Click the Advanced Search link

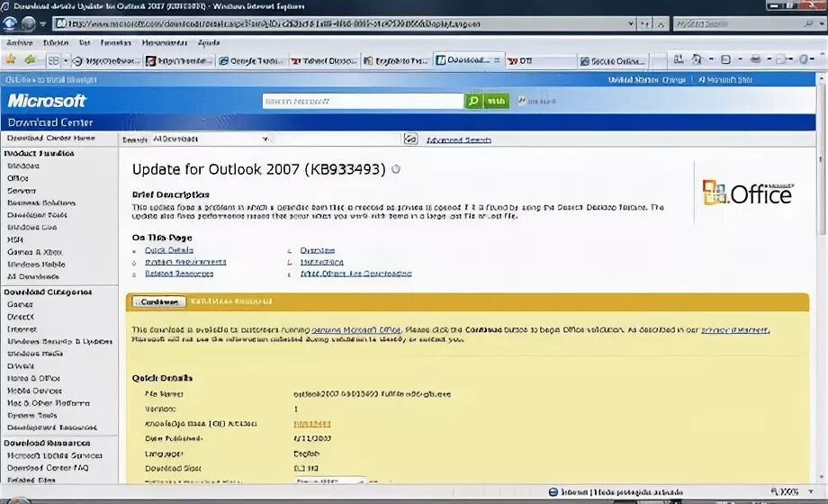[458, 140]
